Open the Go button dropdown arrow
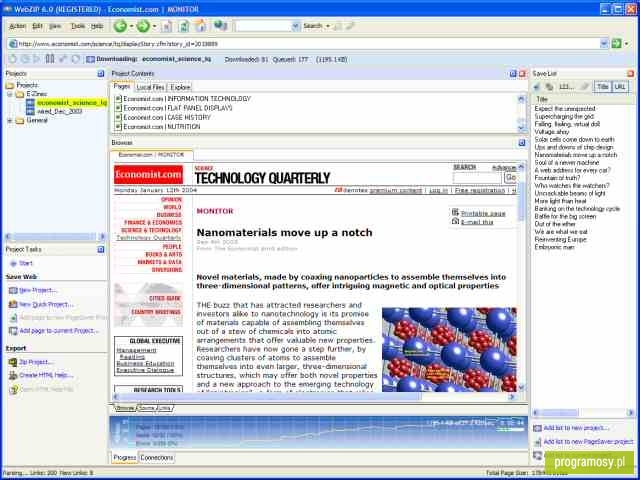 point(627,43)
